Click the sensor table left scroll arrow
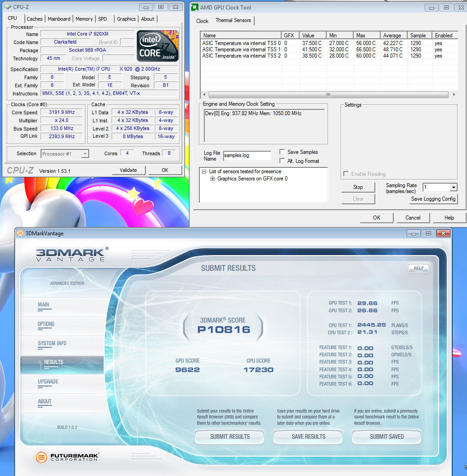 204,95
